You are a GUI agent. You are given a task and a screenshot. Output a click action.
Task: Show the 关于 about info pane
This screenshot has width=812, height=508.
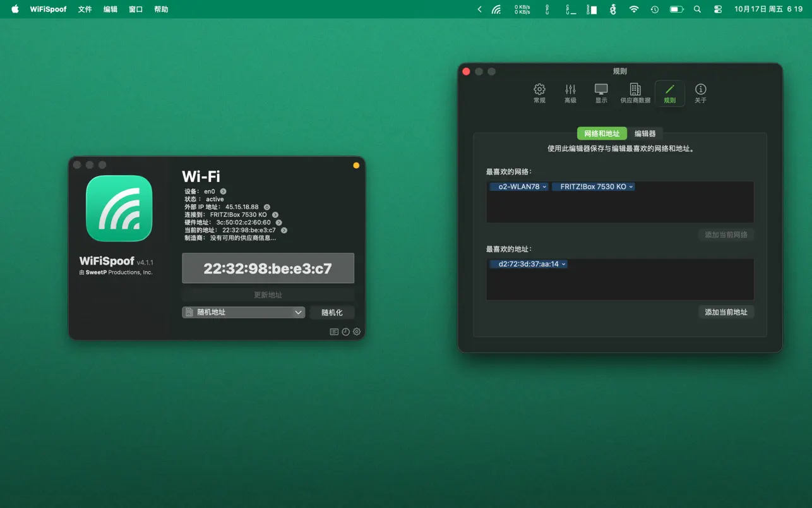(x=700, y=94)
